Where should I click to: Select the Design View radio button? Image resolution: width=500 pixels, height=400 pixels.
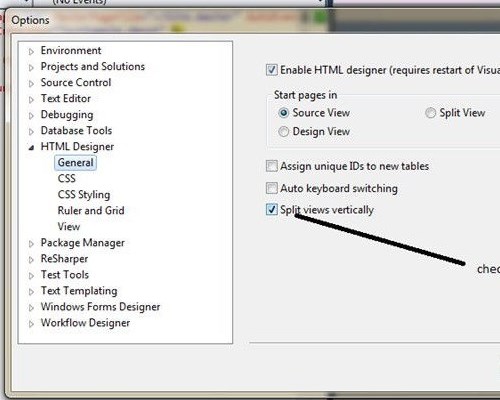(x=283, y=132)
